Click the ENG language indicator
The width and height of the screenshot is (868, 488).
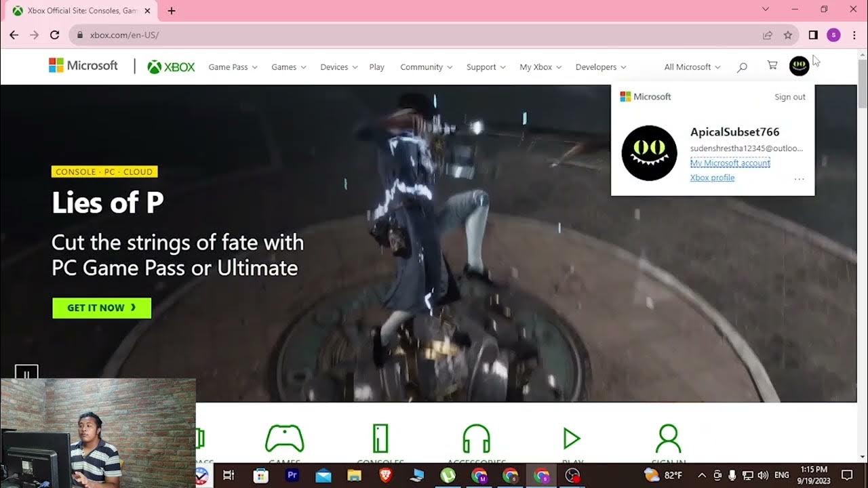click(782, 476)
